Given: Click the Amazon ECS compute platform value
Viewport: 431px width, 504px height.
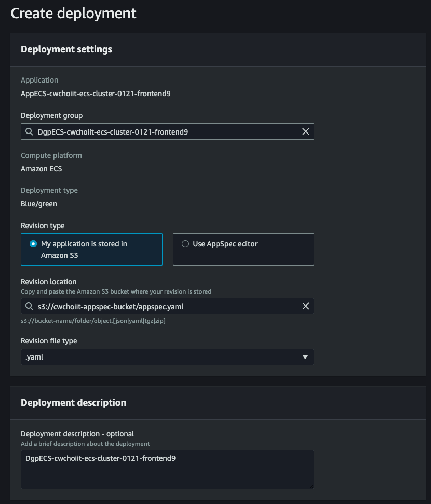Looking at the screenshot, I should click(x=42, y=169).
